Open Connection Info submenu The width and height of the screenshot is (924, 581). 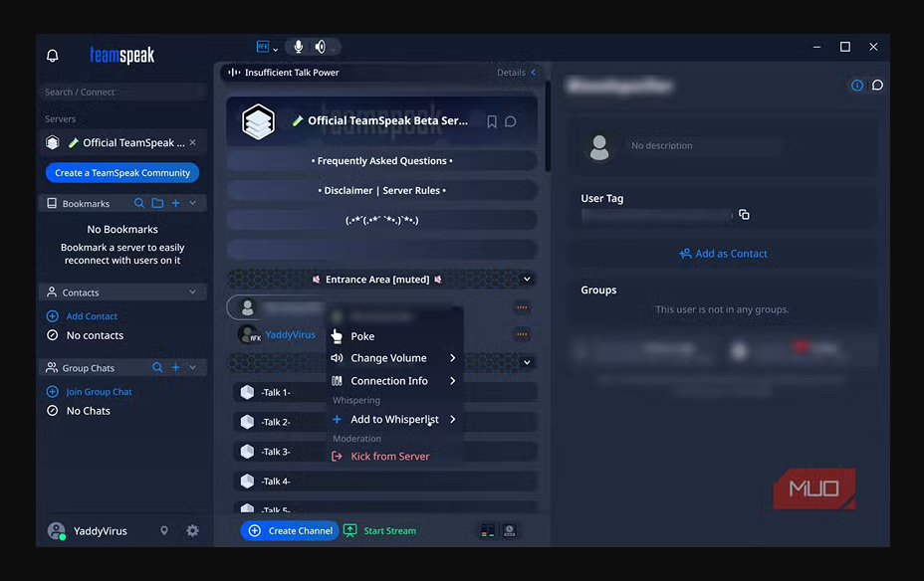(x=394, y=381)
